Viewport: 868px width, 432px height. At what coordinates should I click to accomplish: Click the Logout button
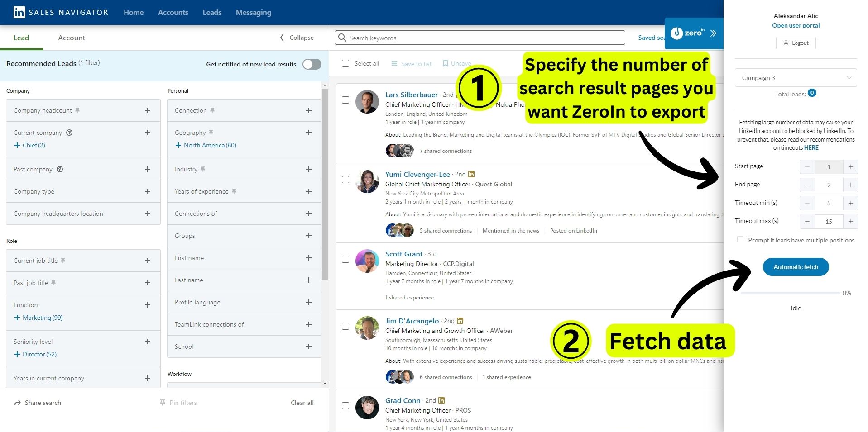(796, 43)
